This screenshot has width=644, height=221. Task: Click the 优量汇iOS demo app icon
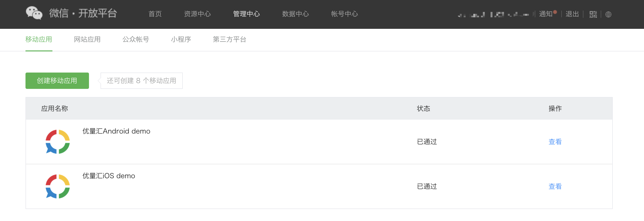57,186
